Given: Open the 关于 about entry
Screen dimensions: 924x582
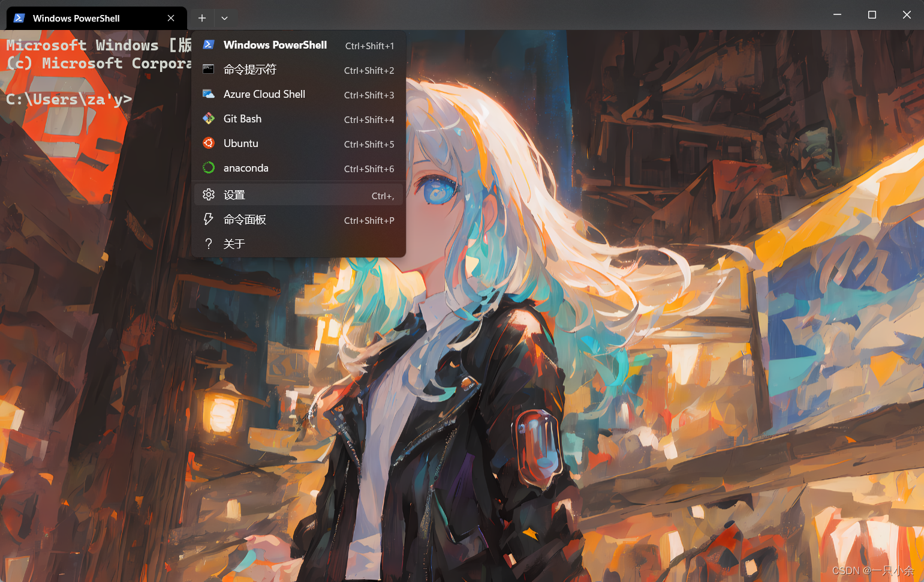Looking at the screenshot, I should 299,244.
